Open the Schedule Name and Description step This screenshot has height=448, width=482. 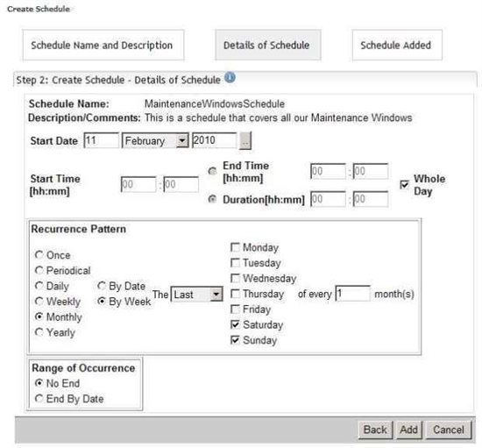103,46
